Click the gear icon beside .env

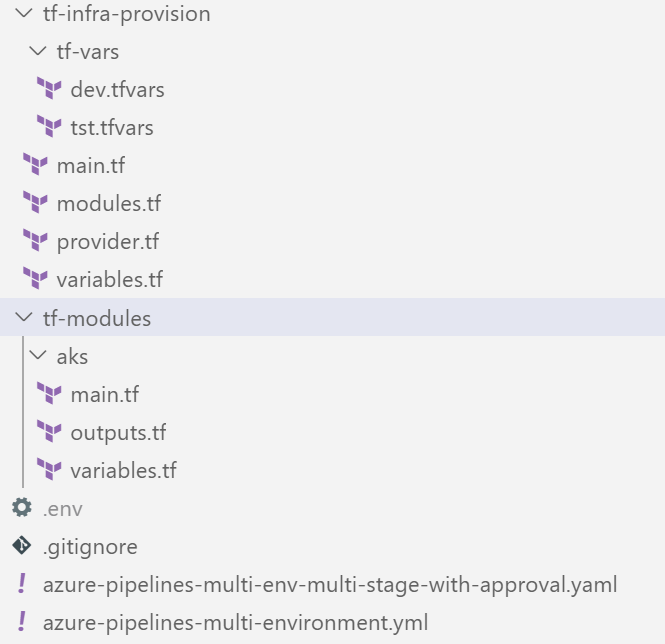click(x=22, y=507)
